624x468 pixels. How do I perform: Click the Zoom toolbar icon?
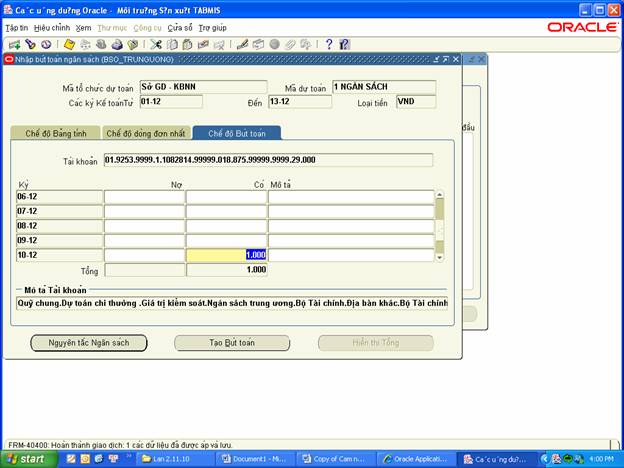tap(258, 45)
